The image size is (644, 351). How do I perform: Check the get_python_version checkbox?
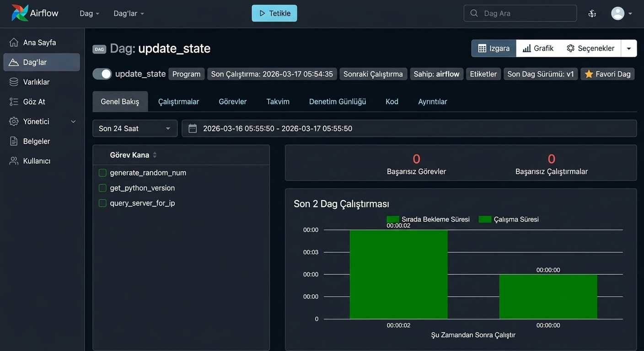(x=102, y=188)
